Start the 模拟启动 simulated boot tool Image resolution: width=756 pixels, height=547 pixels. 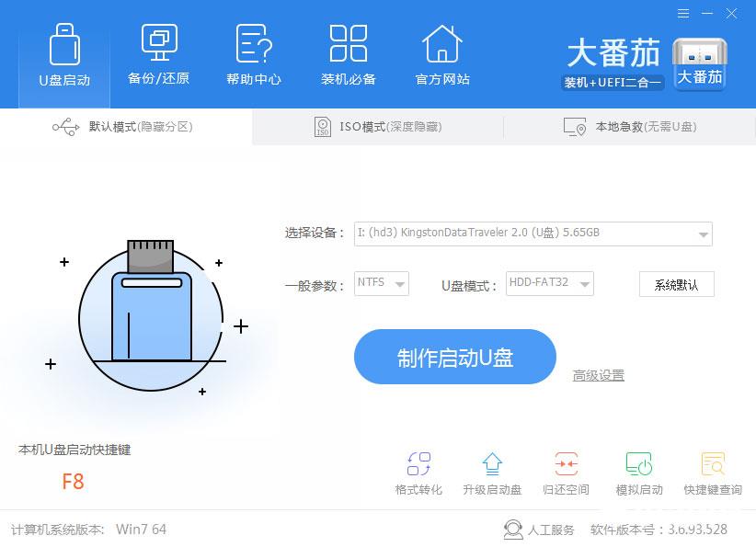tap(639, 463)
